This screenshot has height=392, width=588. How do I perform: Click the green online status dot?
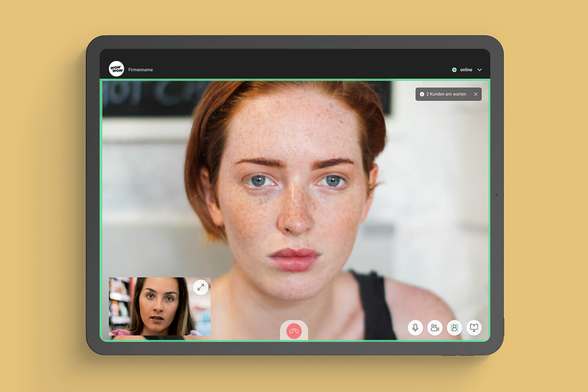point(454,70)
